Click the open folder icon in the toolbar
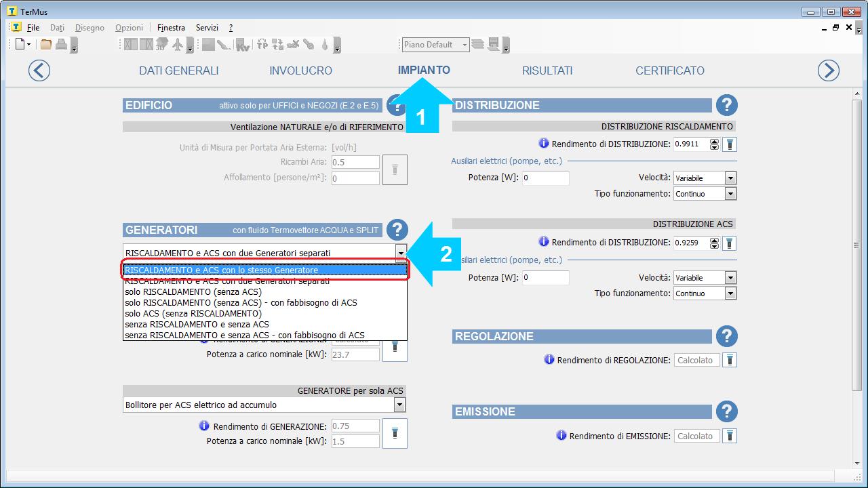The height and width of the screenshot is (488, 868). (46, 45)
